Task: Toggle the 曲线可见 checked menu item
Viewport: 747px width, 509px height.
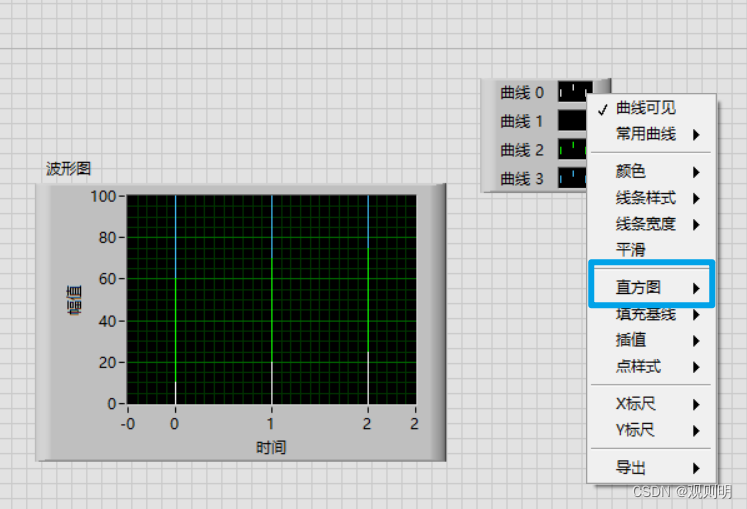Action: coord(651,108)
